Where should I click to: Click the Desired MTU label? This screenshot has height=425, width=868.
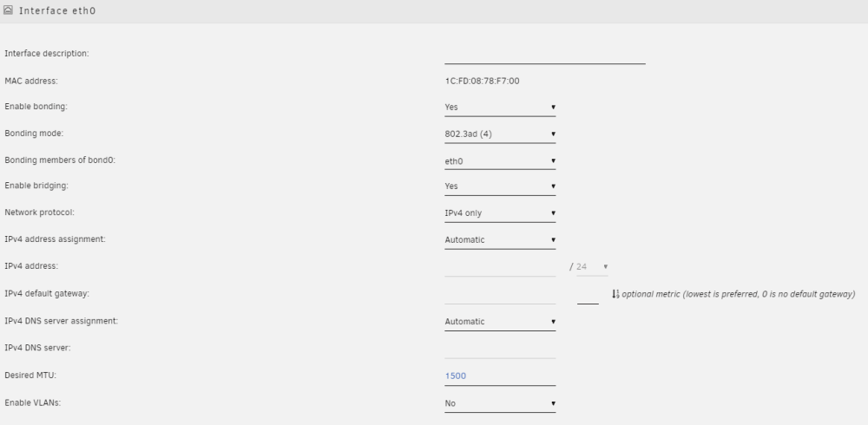(x=30, y=376)
